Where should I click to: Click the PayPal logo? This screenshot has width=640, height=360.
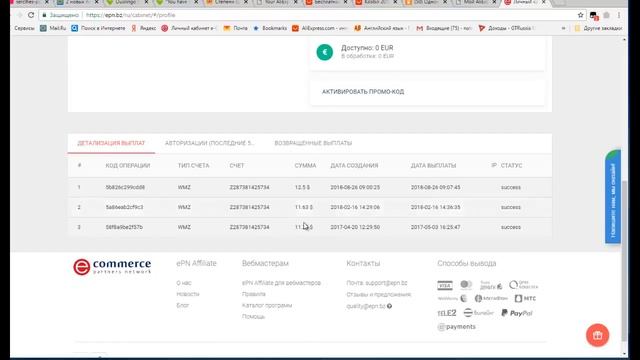coord(517,313)
